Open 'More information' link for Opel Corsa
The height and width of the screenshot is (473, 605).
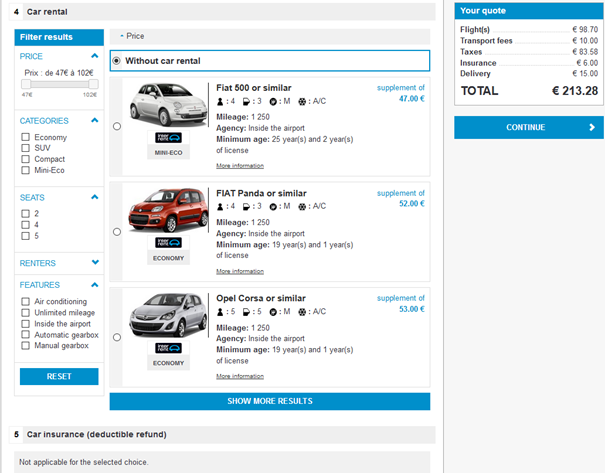240,376
